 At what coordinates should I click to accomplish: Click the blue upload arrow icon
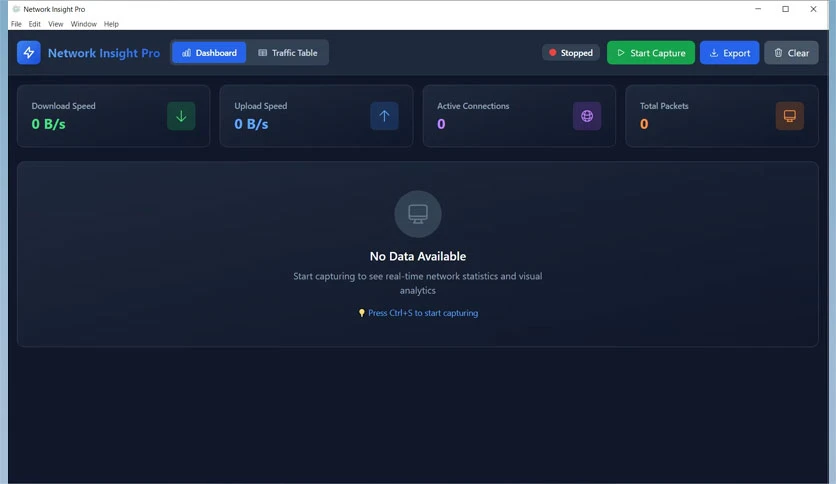coord(384,116)
